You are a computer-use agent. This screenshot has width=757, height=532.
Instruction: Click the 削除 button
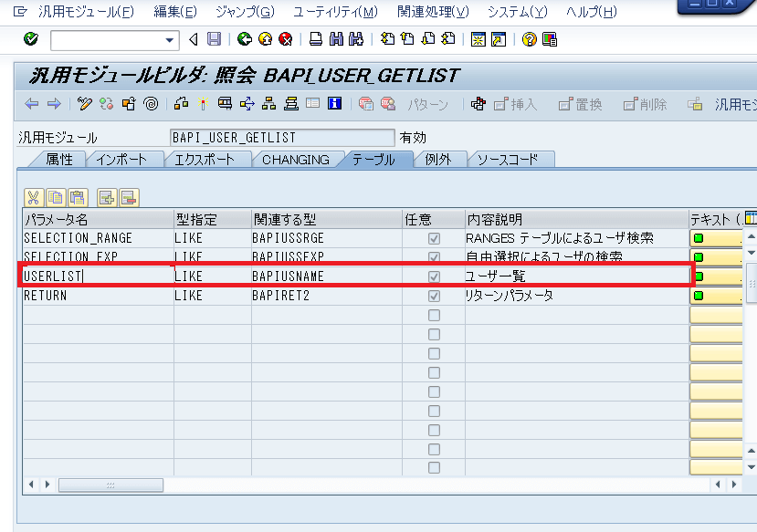tap(645, 104)
